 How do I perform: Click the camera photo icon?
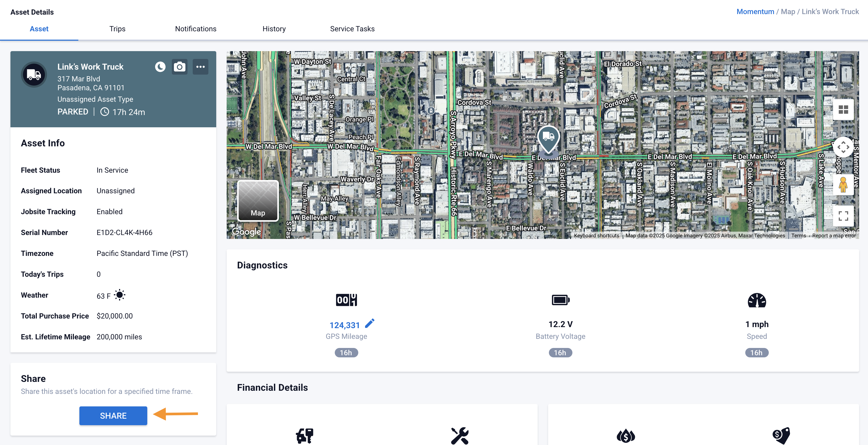(180, 67)
